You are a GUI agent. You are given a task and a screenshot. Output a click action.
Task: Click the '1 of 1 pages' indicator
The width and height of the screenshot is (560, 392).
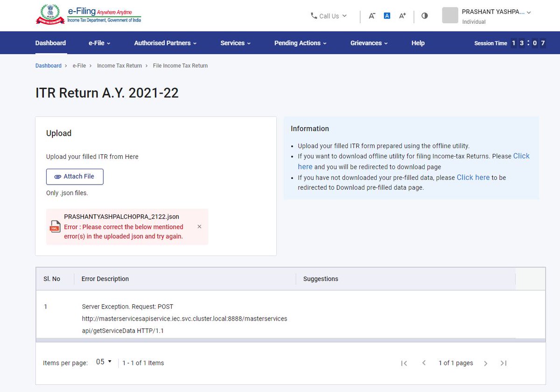click(x=455, y=363)
